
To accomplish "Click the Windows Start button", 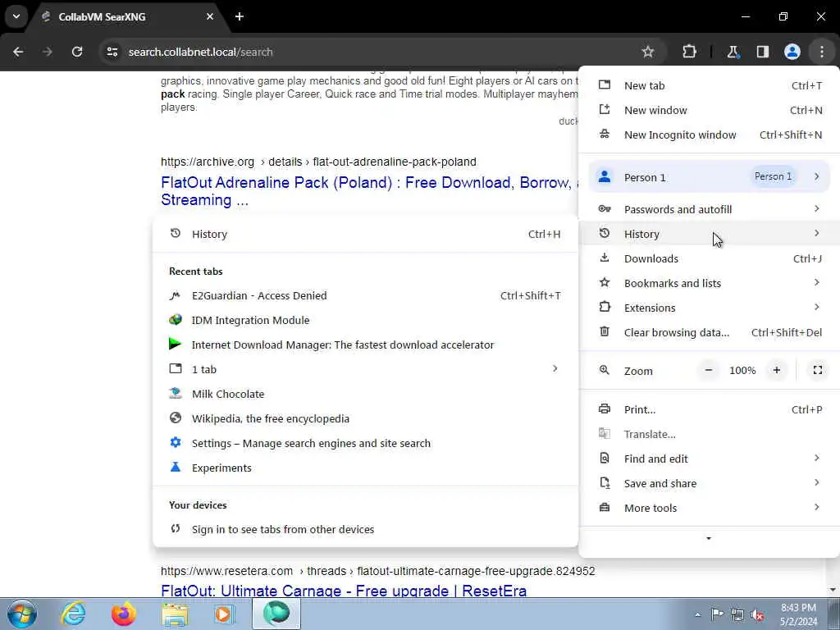I will point(22,614).
